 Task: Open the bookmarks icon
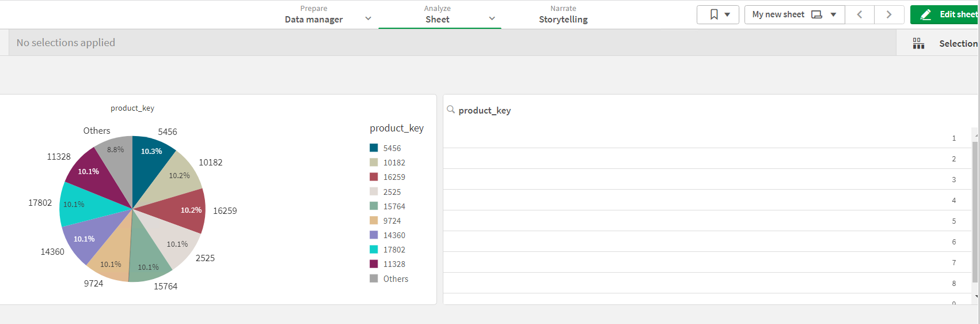coord(714,14)
